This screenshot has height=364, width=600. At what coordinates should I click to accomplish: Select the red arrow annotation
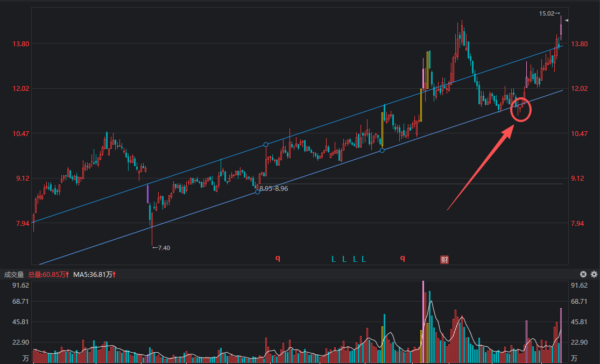479,168
